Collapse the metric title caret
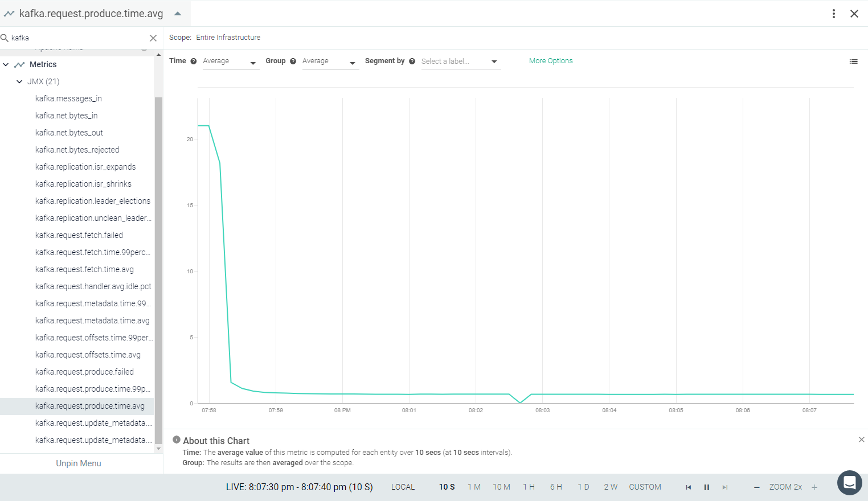Viewport: 868px width, 501px height. [x=178, y=14]
